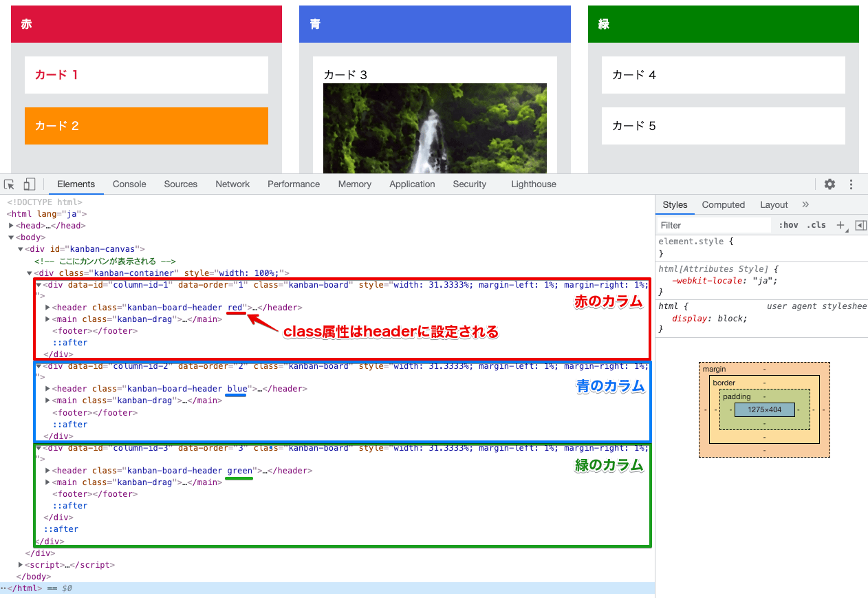Image resolution: width=868 pixels, height=598 pixels.
Task: Toggle the :hov element state panel
Action: 788,225
